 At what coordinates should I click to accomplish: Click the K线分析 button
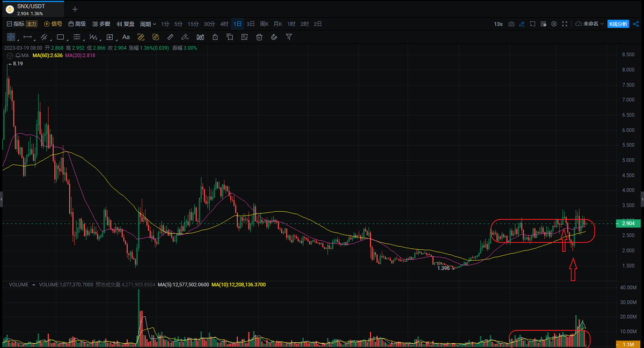pos(619,24)
